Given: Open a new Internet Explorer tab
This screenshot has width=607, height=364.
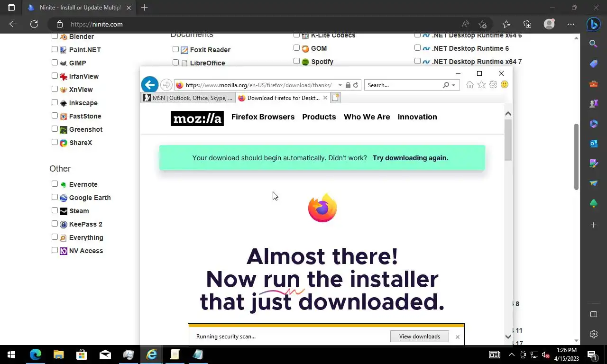Looking at the screenshot, I should point(335,98).
